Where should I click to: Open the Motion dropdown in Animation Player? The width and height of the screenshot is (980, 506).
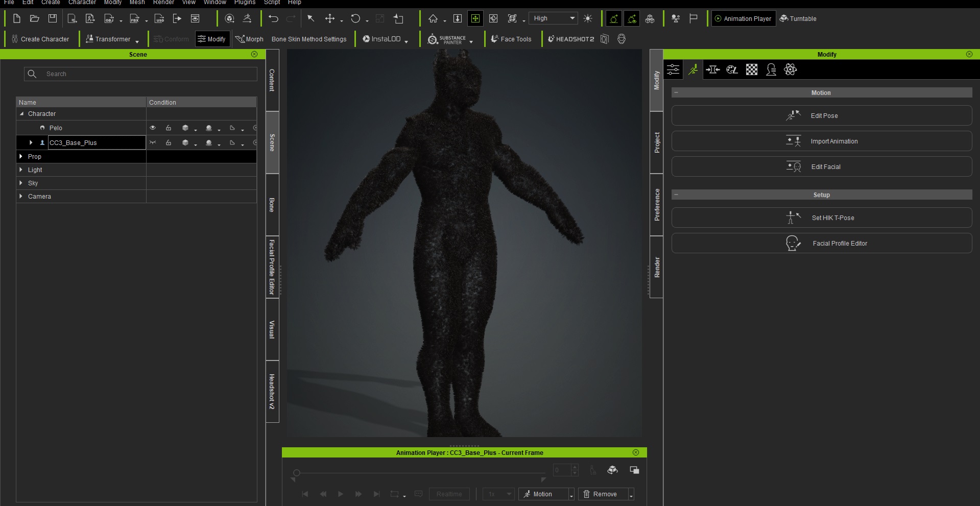click(571, 495)
